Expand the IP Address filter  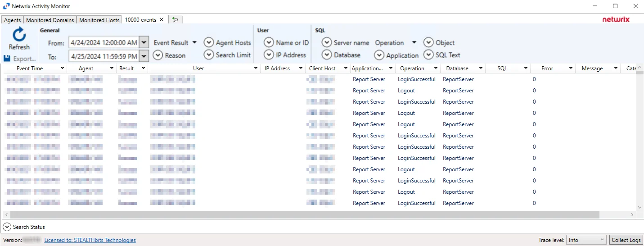coord(269,55)
